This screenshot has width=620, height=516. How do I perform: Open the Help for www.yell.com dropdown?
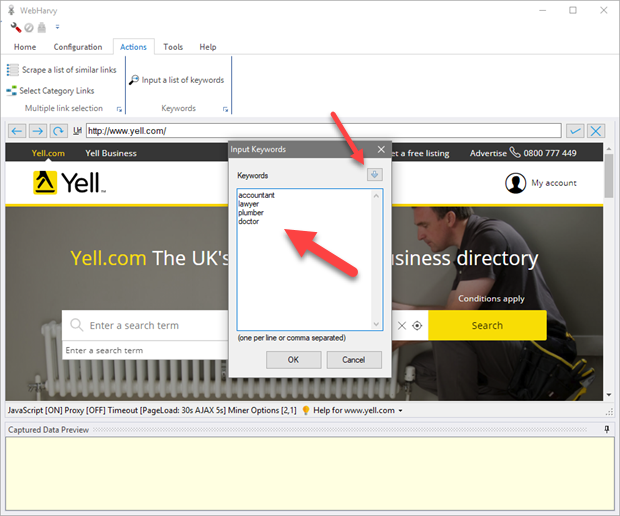coord(400,411)
